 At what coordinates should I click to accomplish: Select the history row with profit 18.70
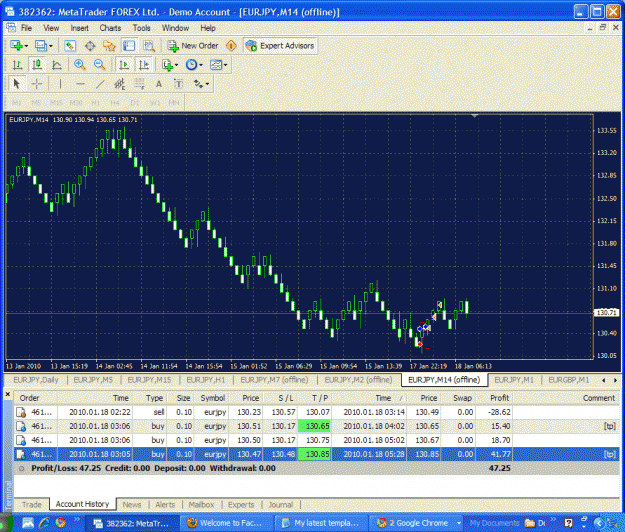pyautogui.click(x=317, y=440)
